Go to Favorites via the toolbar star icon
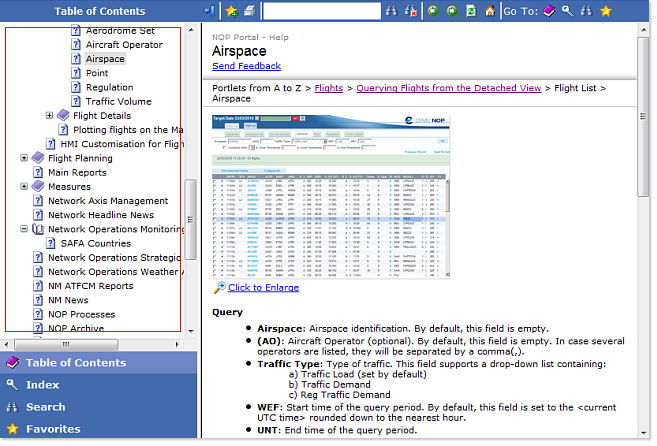The height and width of the screenshot is (446, 657). tap(605, 11)
